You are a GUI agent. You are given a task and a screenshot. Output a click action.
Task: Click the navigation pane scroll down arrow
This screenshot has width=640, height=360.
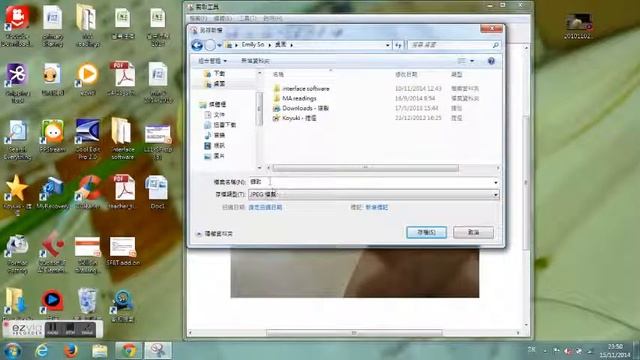pyautogui.click(x=259, y=168)
